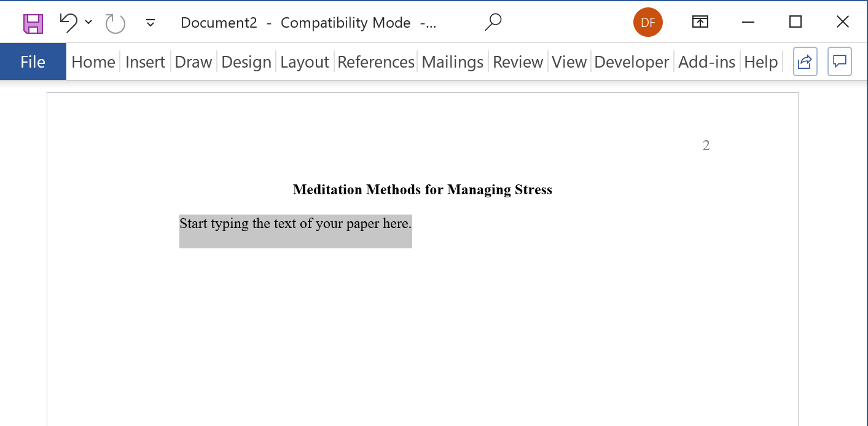Open the search magnifier icon
The image size is (868, 426).
coord(493,23)
